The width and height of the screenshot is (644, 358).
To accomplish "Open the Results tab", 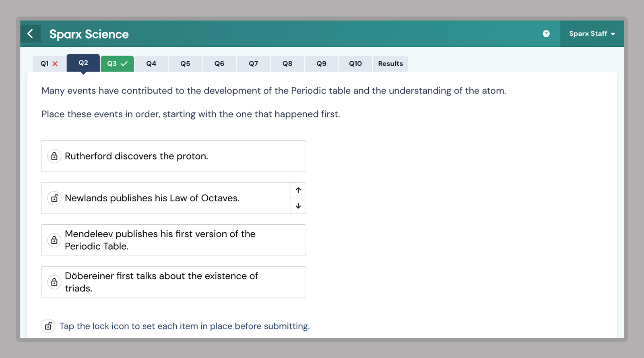I will [x=390, y=64].
